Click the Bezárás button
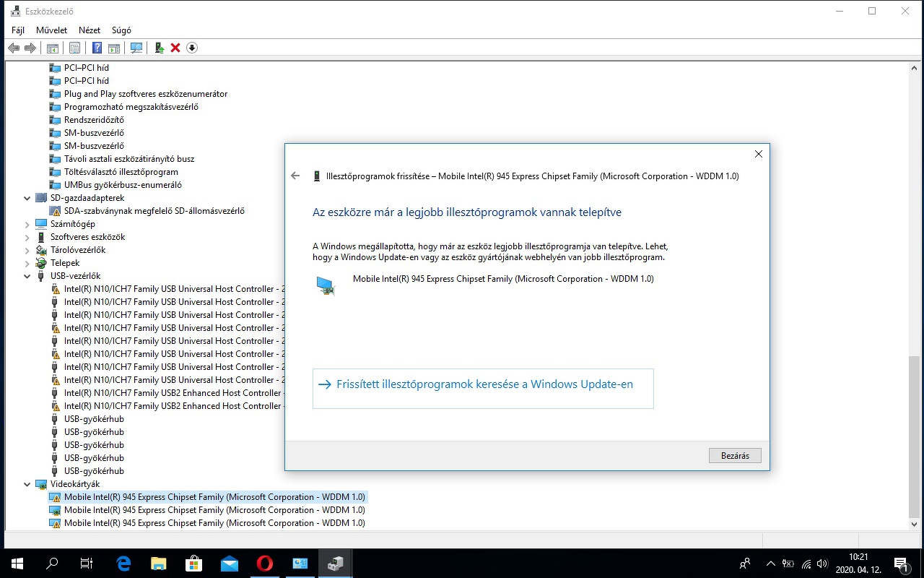The width and height of the screenshot is (924, 578). click(735, 456)
